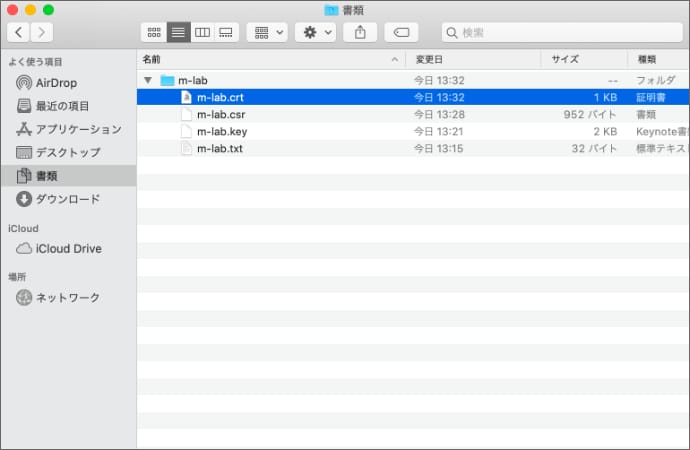Go to iCloud Drive in sidebar
Image resolution: width=690 pixels, height=450 pixels.
(68, 249)
